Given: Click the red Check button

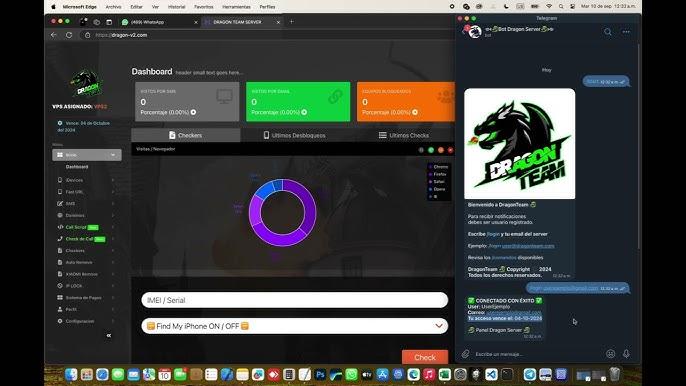Looking at the screenshot, I should 425,357.
